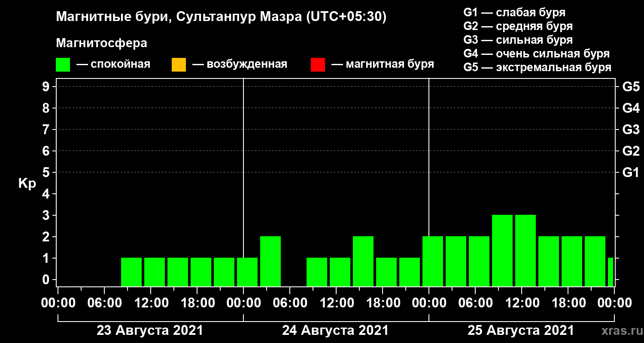Click the Kp 1 bar over 12:00, 24 August
Viewport: 644px width, 343px height.
(x=340, y=272)
